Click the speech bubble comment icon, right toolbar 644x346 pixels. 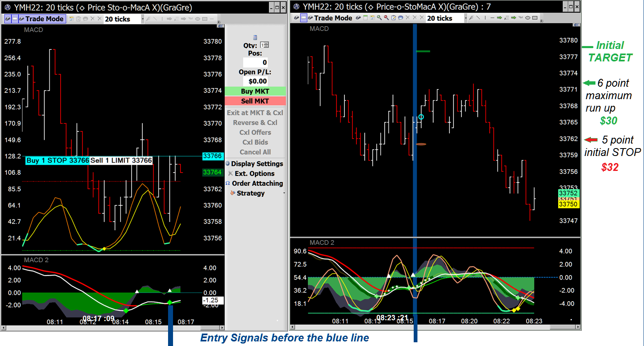pos(401,18)
